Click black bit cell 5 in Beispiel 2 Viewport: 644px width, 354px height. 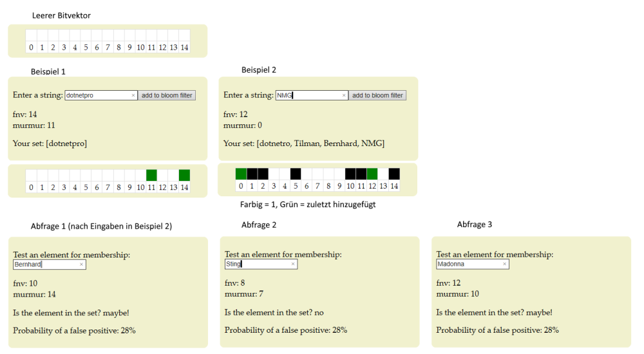296,174
